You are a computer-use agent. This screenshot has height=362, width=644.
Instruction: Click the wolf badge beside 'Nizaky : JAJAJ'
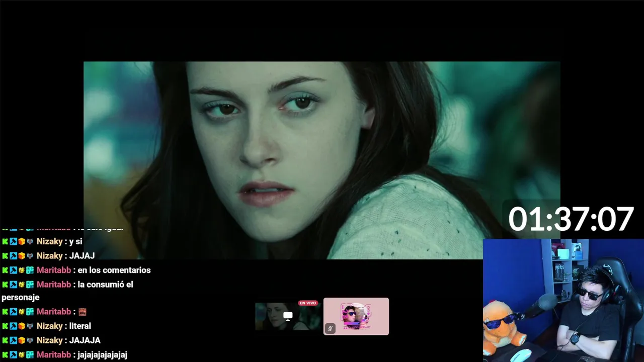[30, 255]
